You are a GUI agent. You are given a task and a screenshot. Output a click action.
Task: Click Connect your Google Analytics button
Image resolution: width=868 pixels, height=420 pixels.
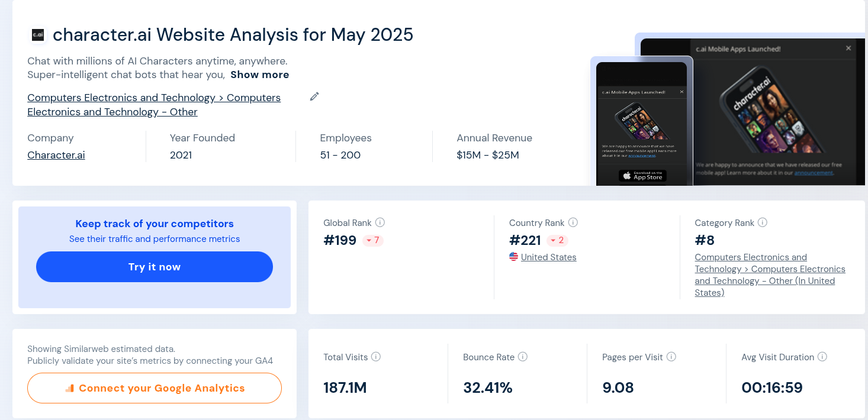click(x=155, y=388)
